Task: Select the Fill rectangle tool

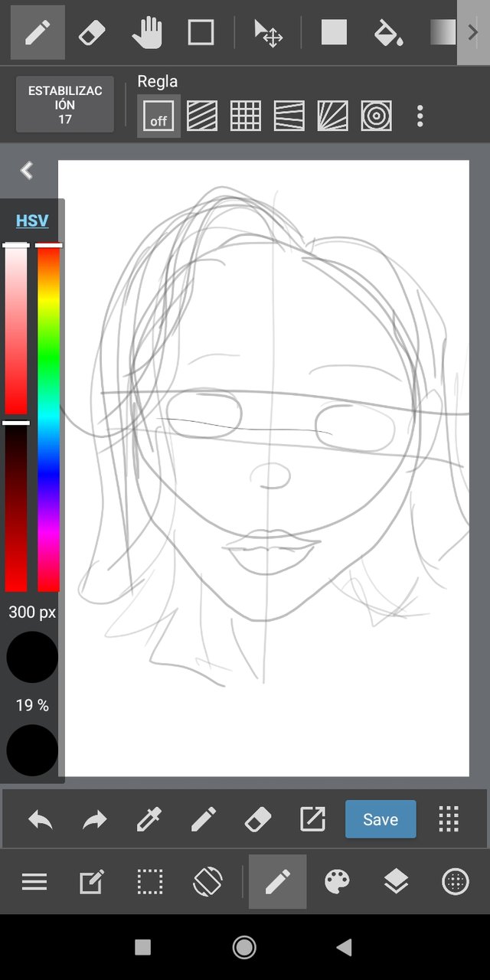Action: (334, 33)
